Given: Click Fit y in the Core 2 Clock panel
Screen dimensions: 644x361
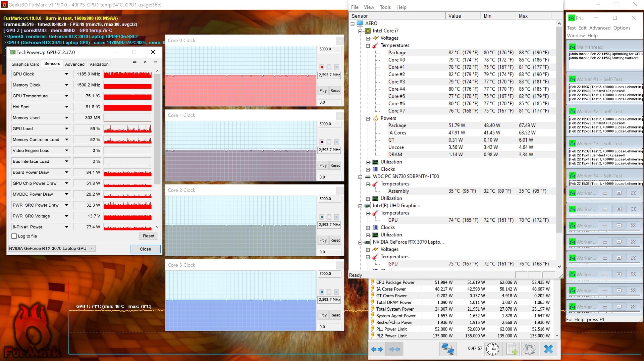Looking at the screenshot, I should click(323, 240).
